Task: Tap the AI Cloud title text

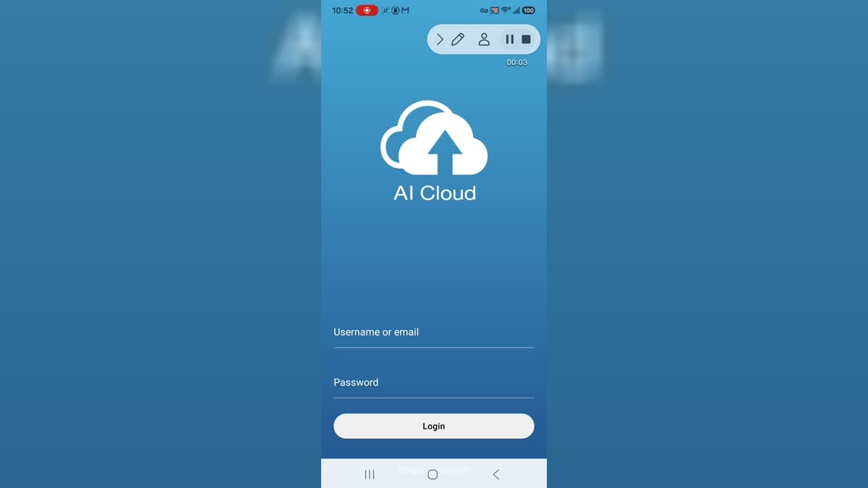Action: 435,193
